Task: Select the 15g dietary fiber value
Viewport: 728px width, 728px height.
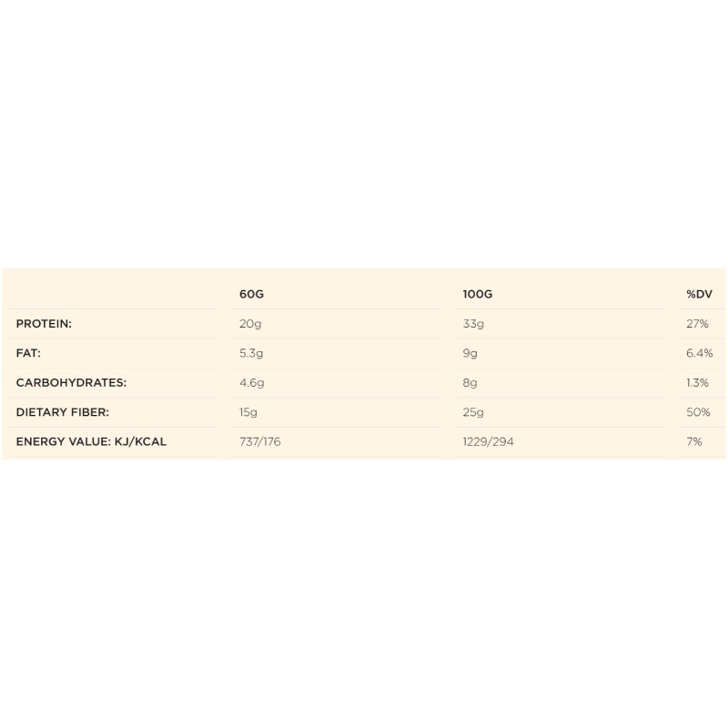Action: (x=248, y=412)
